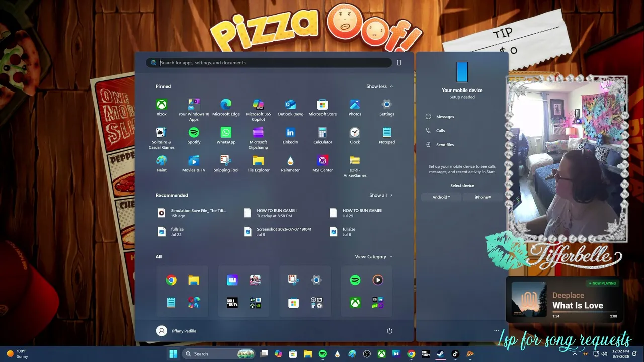Open Microsoft Store icon in All section

coord(293,303)
